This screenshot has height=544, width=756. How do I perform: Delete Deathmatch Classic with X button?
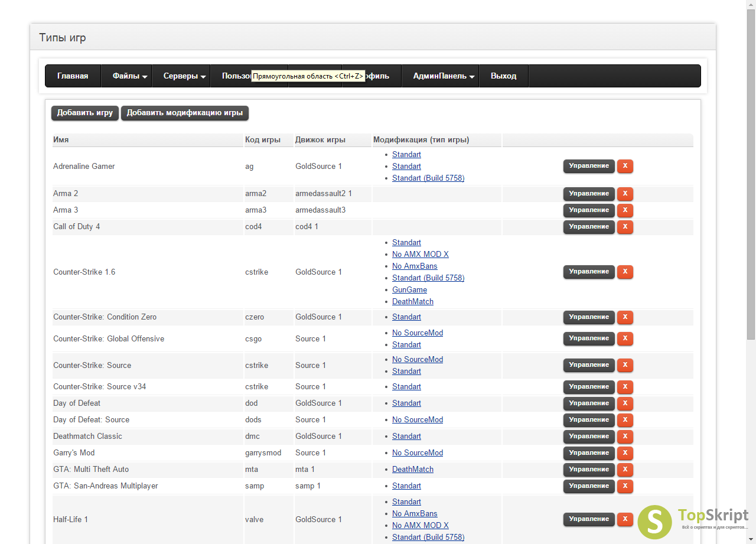625,436
